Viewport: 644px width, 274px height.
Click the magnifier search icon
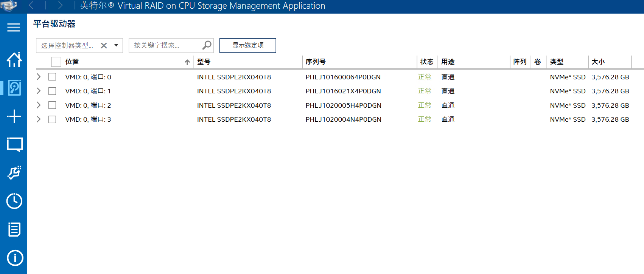(x=207, y=45)
